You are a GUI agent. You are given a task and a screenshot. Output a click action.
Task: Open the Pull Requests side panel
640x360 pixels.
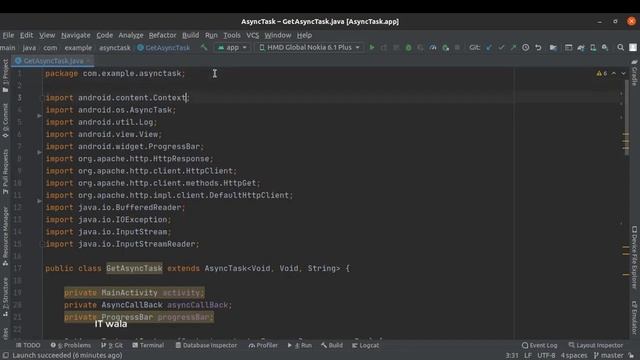click(x=5, y=171)
